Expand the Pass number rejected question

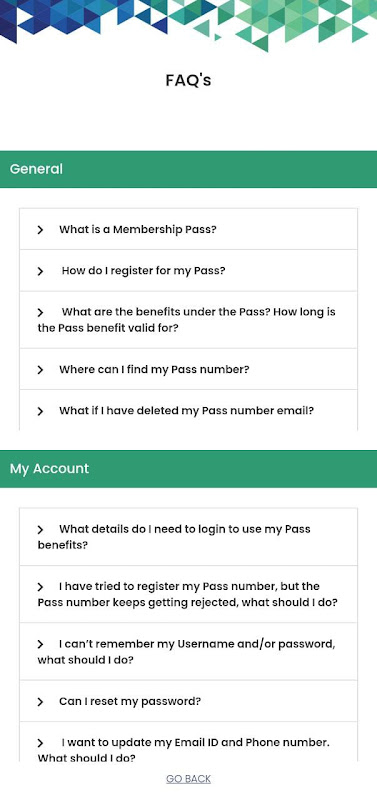[x=188, y=594]
